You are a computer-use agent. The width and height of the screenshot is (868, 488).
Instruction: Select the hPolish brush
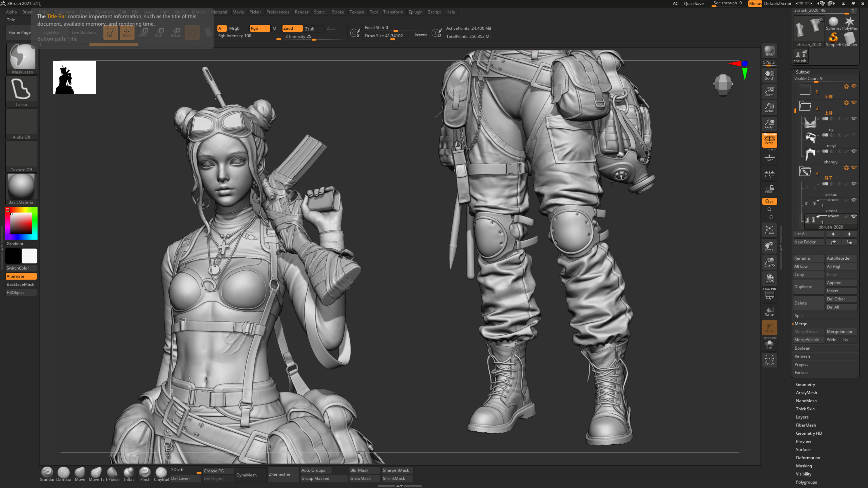(113, 474)
